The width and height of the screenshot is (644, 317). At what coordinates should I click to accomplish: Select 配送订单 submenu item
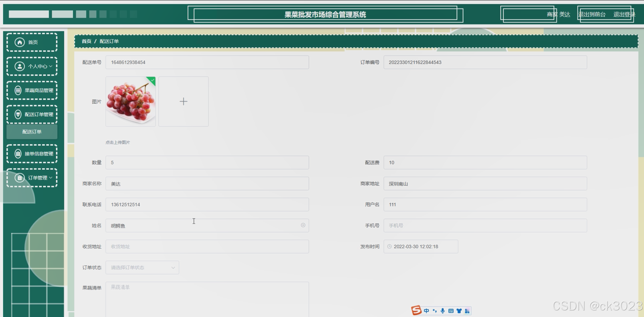click(32, 132)
